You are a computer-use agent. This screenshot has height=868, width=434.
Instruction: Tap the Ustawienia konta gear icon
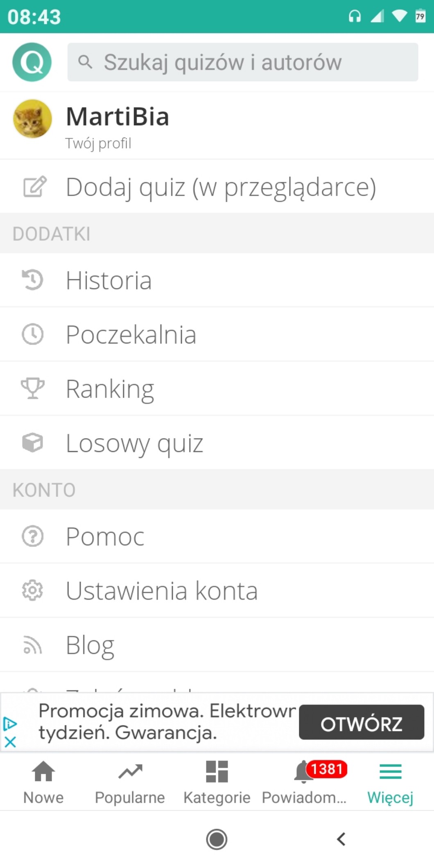(x=32, y=590)
